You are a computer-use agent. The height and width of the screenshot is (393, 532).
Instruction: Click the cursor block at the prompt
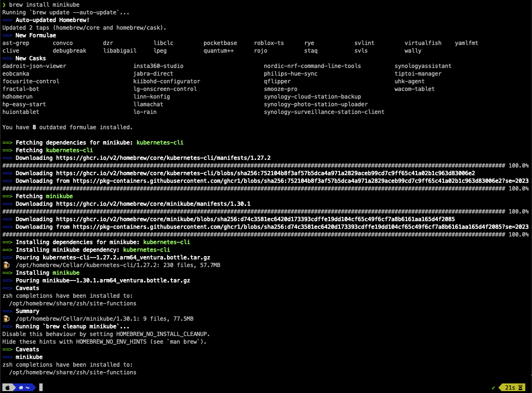tap(41, 387)
